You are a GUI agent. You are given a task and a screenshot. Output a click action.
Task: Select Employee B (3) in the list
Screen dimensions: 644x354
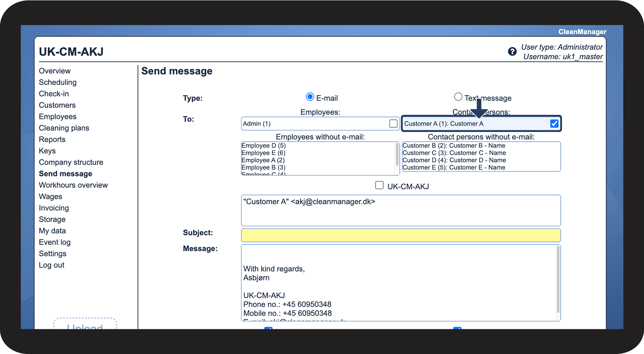[x=264, y=167]
